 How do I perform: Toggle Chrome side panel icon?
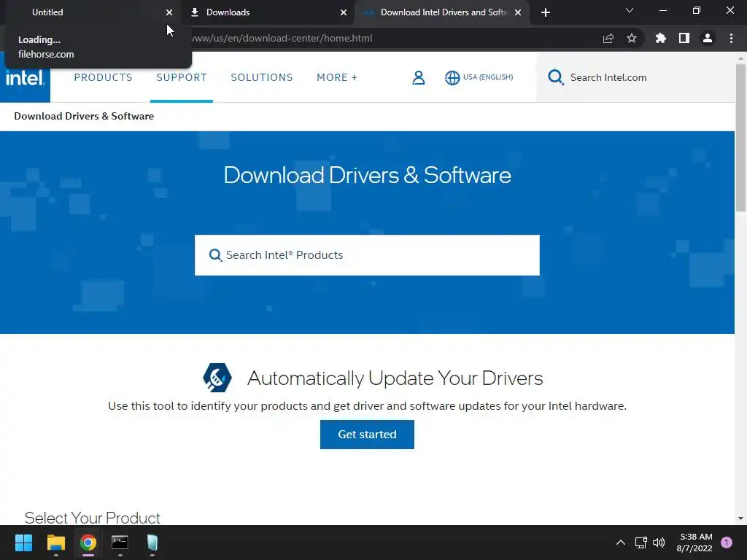coord(684,38)
